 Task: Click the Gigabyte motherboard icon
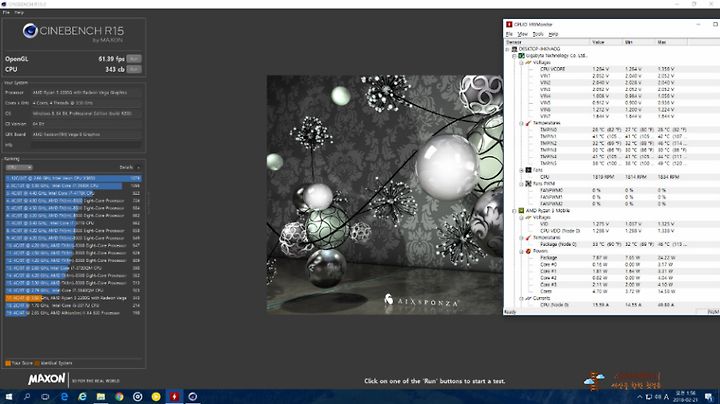pyautogui.click(x=521, y=56)
